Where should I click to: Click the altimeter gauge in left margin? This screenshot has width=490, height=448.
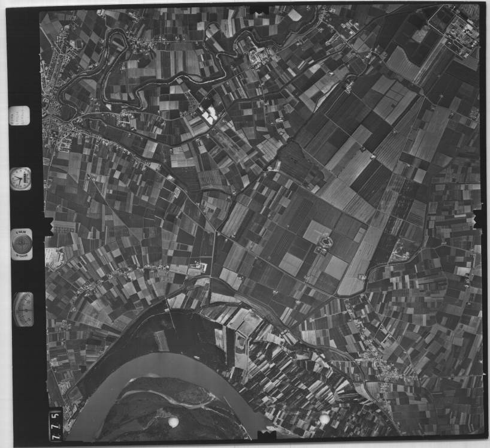coord(23,308)
